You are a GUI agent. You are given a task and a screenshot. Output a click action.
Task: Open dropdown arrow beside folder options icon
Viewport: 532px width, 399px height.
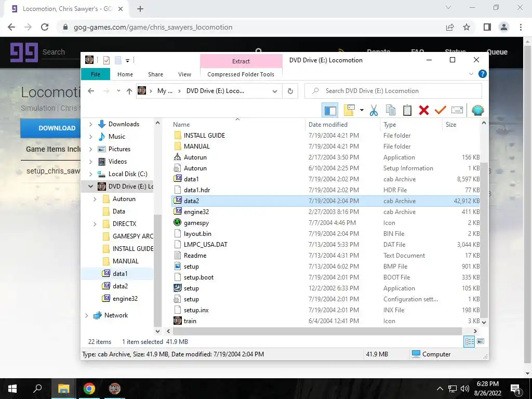click(362, 110)
